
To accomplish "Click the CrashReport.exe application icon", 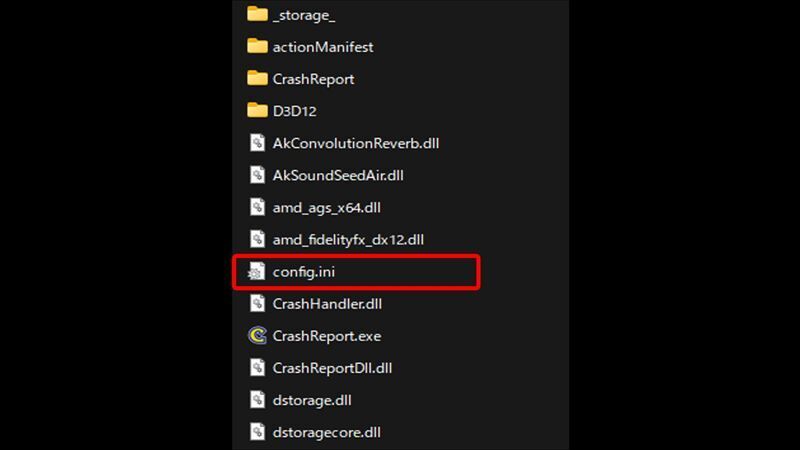I will pos(257,336).
